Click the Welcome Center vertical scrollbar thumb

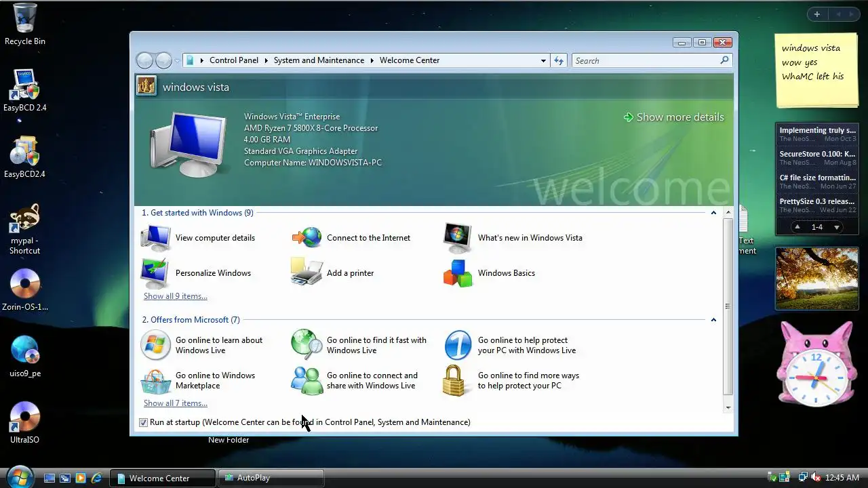[728, 306]
